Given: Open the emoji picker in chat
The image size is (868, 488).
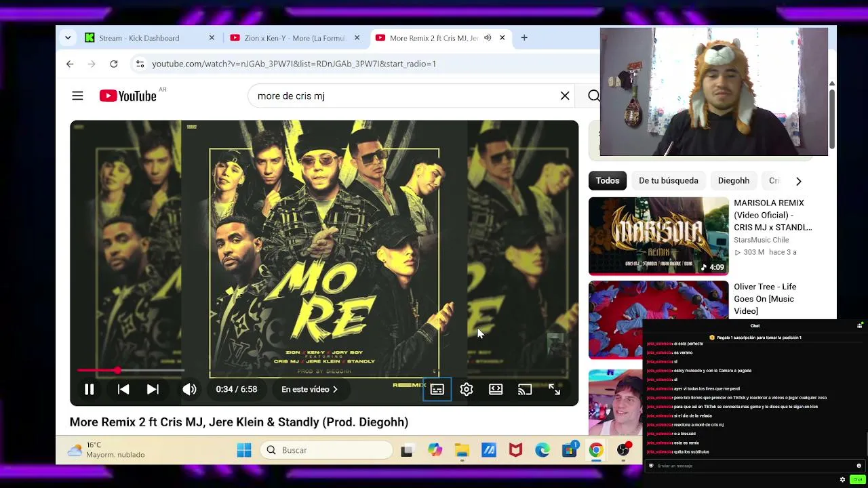Looking at the screenshot, I should tap(859, 466).
